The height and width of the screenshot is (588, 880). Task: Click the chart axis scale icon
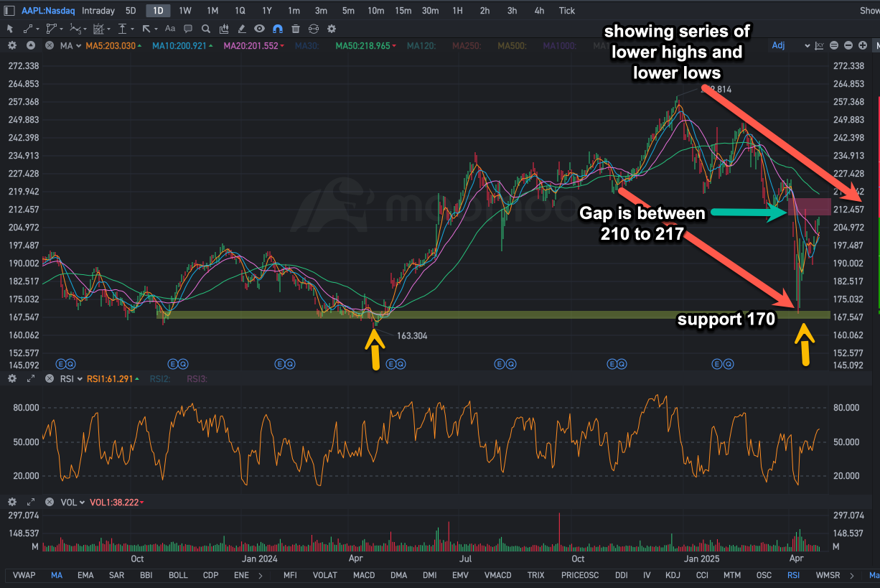820,45
